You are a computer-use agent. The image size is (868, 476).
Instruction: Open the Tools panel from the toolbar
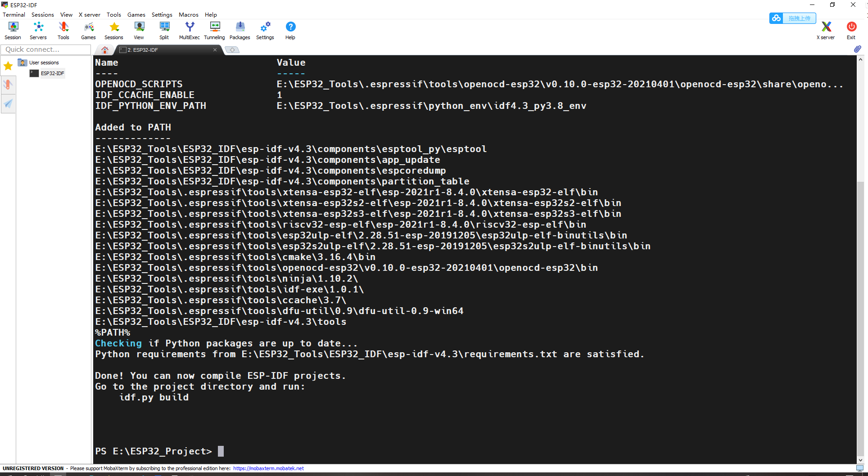pos(63,30)
